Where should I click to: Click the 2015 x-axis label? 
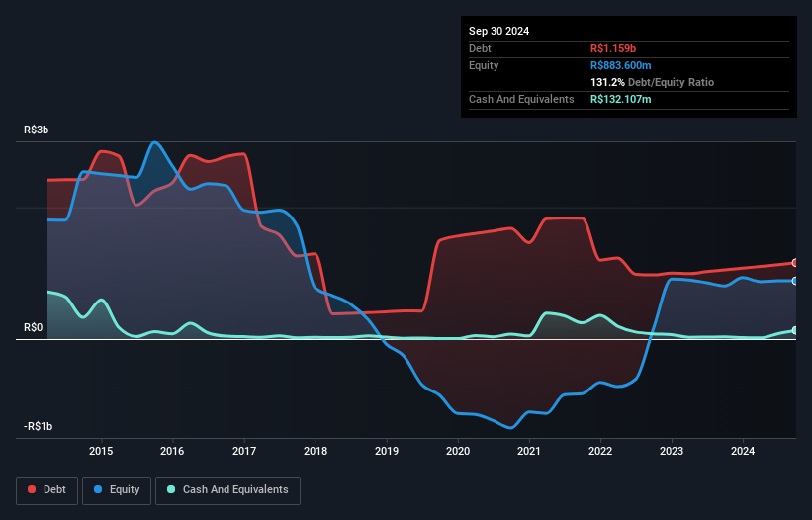click(x=101, y=451)
